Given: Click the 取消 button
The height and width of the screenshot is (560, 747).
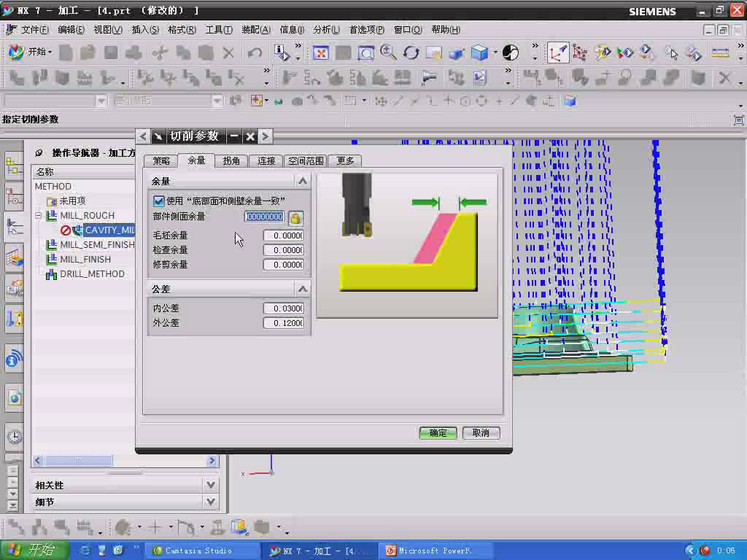Looking at the screenshot, I should point(481,433).
